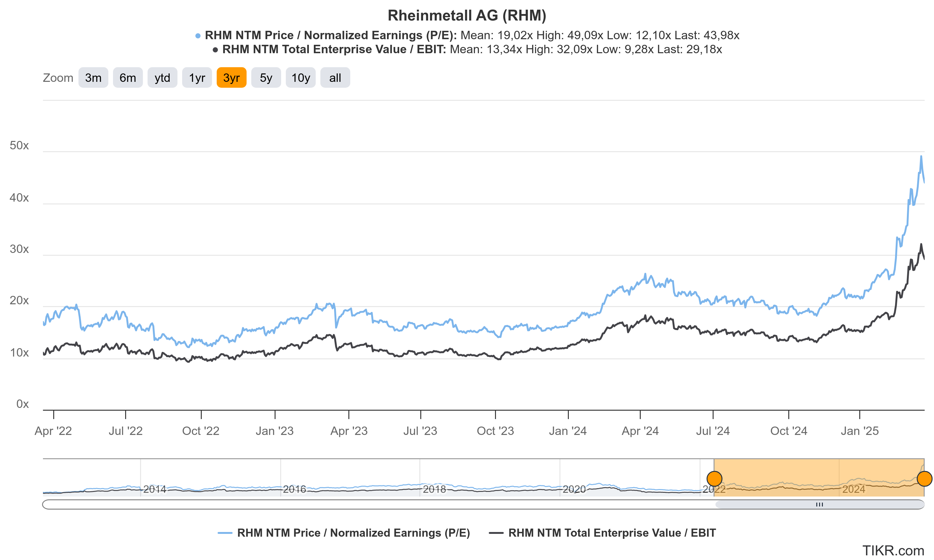Click the blue P/E header legend dot

coord(198,36)
